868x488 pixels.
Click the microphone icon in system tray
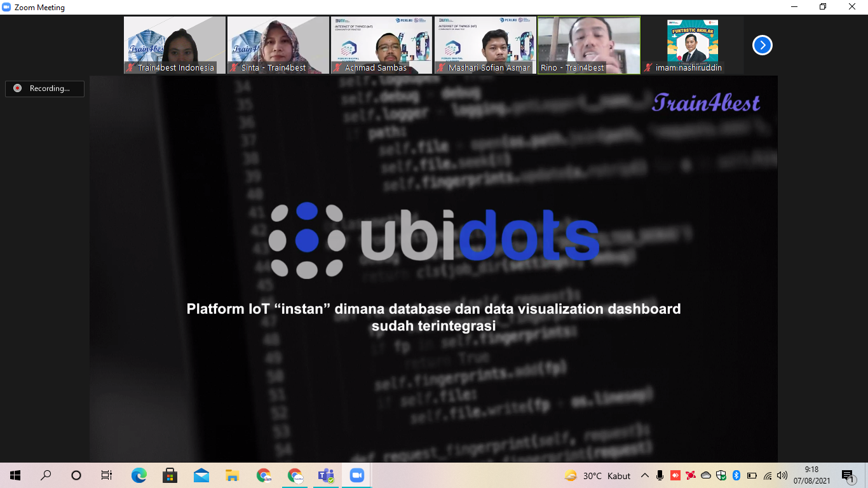coord(660,475)
